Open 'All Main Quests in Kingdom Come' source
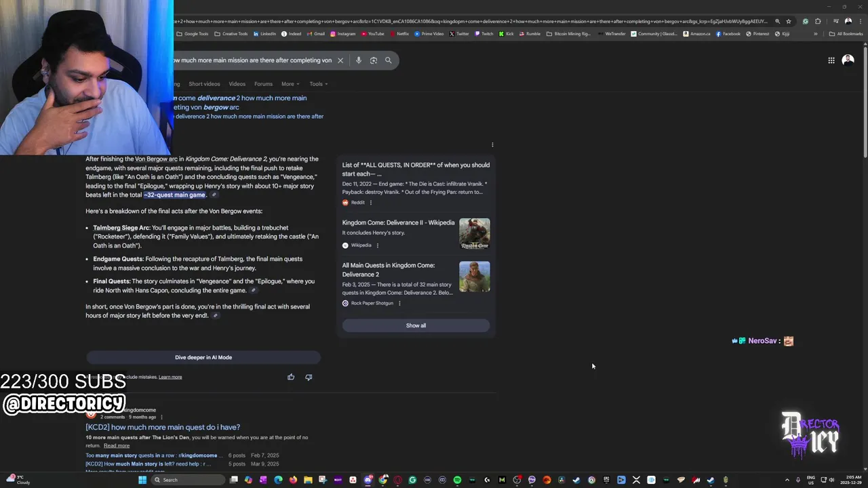This screenshot has height=488, width=868. 389,270
